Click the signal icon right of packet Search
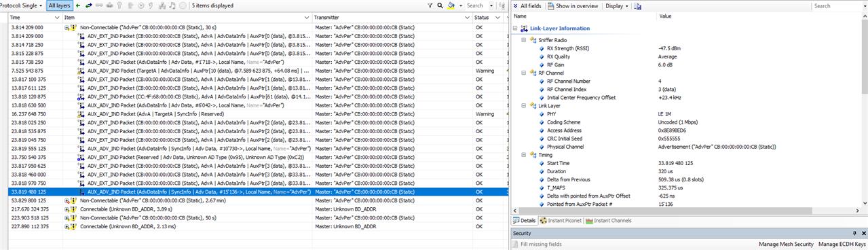The width and height of the screenshot is (868, 250). pyautogui.click(x=502, y=5)
